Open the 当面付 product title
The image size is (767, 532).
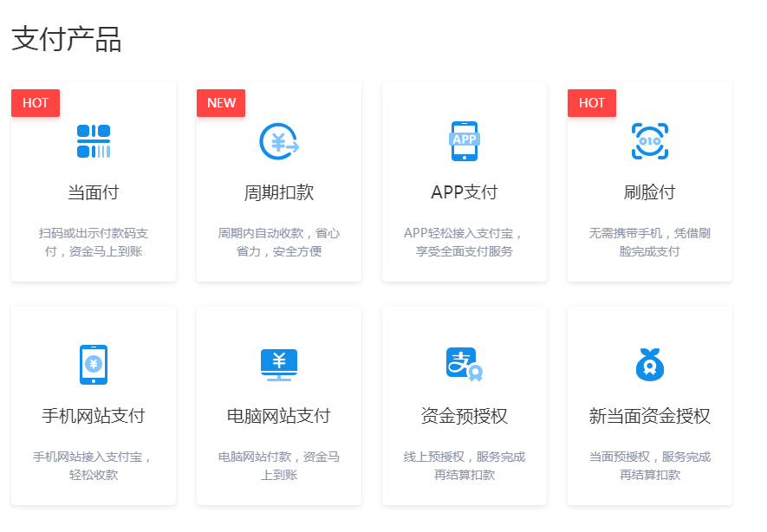point(94,192)
